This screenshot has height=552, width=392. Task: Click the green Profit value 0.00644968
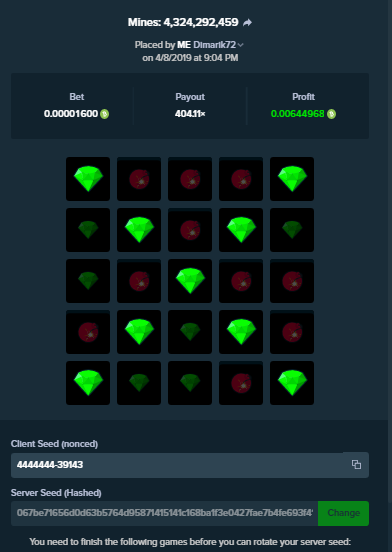tap(298, 114)
